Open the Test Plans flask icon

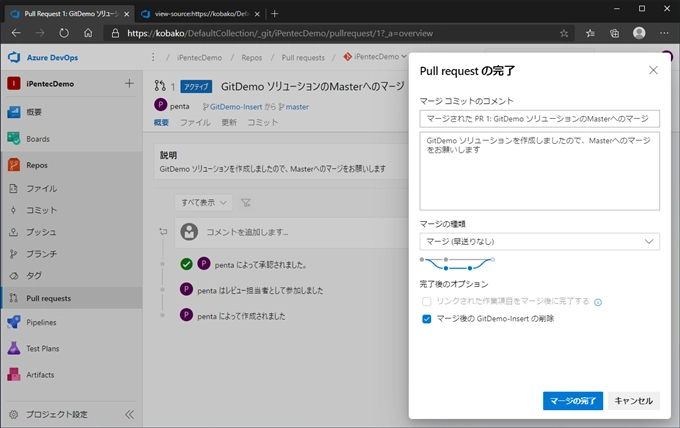[14, 348]
